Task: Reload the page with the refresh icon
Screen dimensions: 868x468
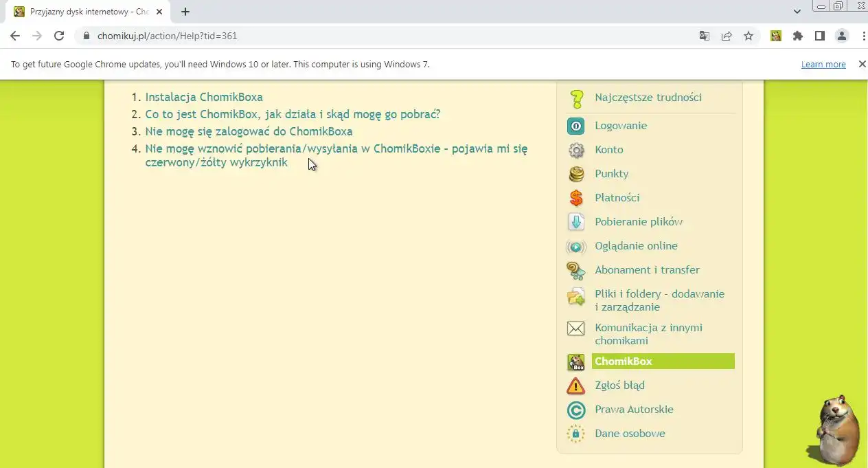Action: (59, 36)
